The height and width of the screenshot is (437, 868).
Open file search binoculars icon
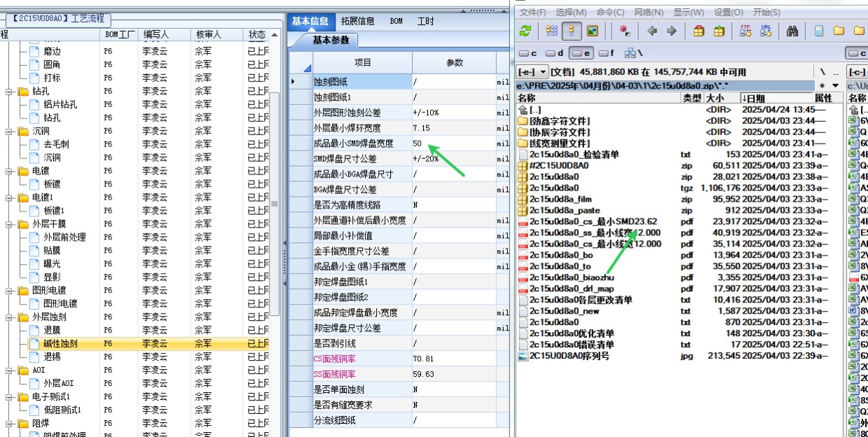793,31
